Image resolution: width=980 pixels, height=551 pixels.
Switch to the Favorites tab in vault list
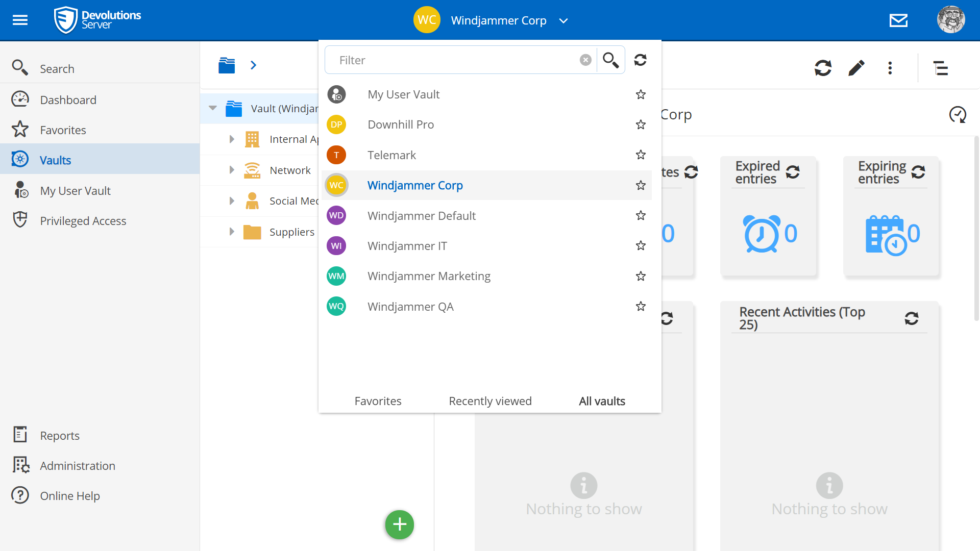coord(378,401)
